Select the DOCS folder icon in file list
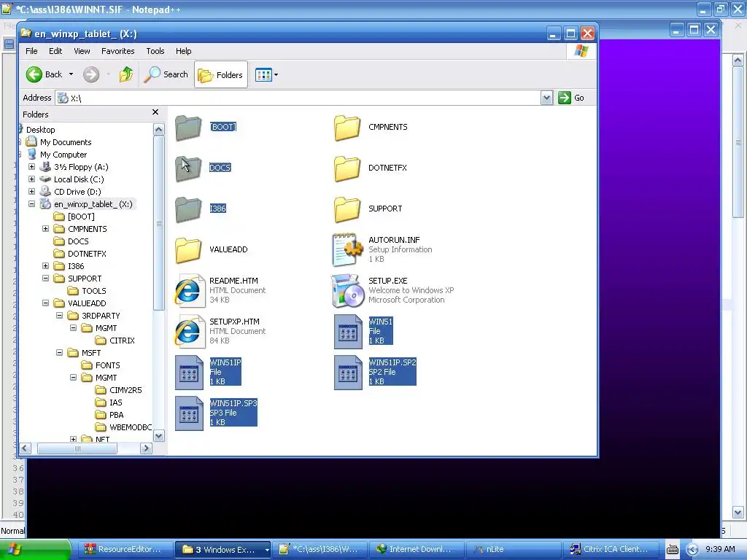 click(189, 168)
